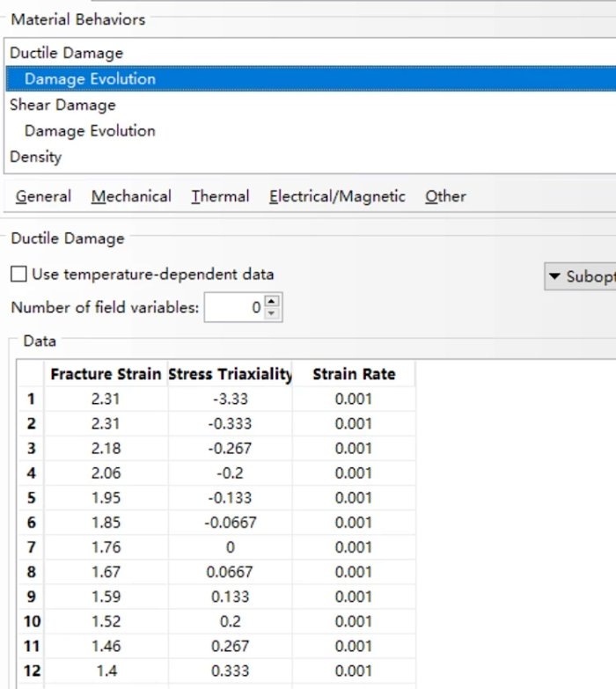Click Stress Triaxiality cell -3.33

pyautogui.click(x=230, y=399)
